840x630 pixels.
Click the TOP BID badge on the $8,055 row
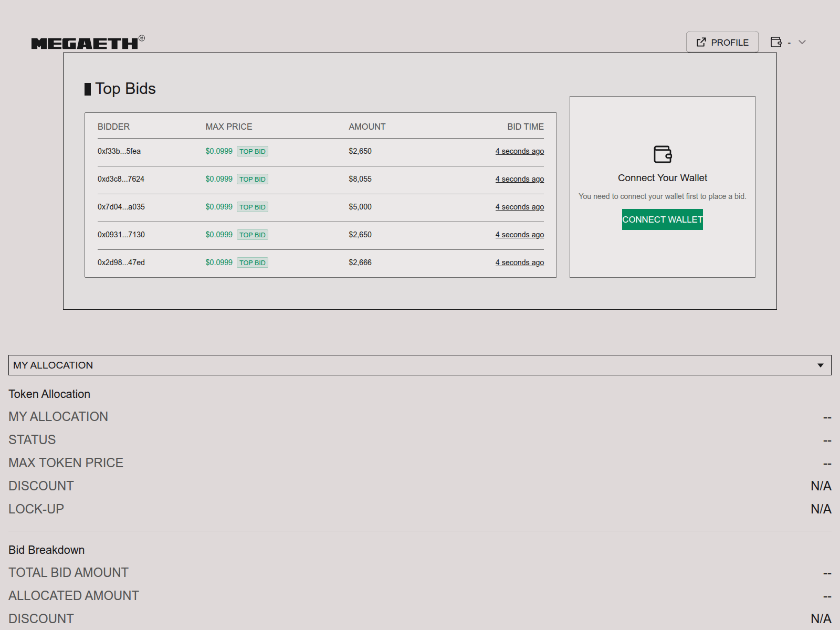(x=253, y=178)
